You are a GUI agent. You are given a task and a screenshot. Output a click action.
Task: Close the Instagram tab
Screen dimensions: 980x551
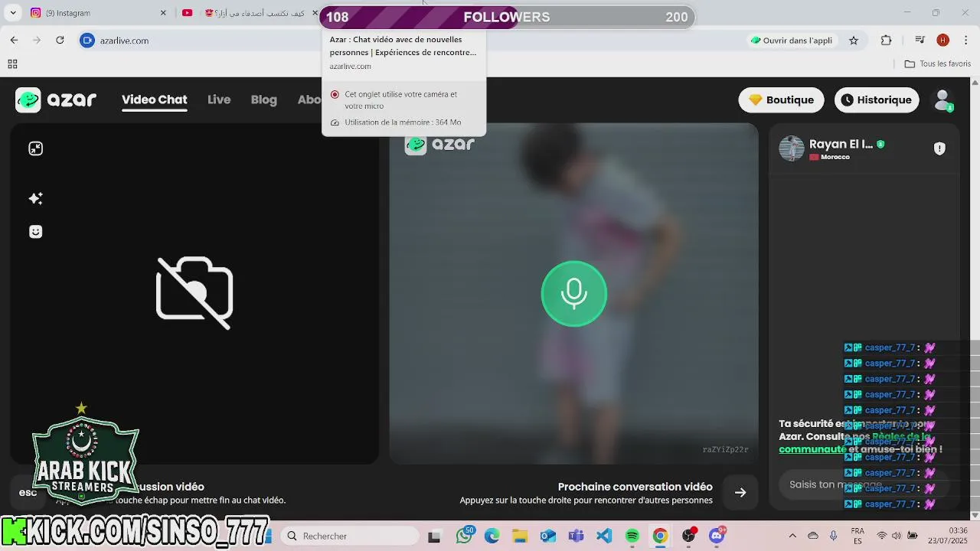[x=163, y=13]
